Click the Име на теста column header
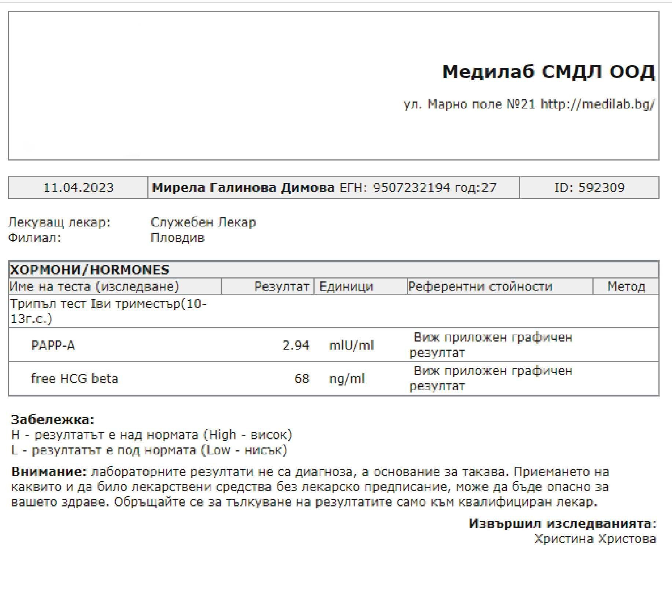672x616 pixels. pos(94,286)
